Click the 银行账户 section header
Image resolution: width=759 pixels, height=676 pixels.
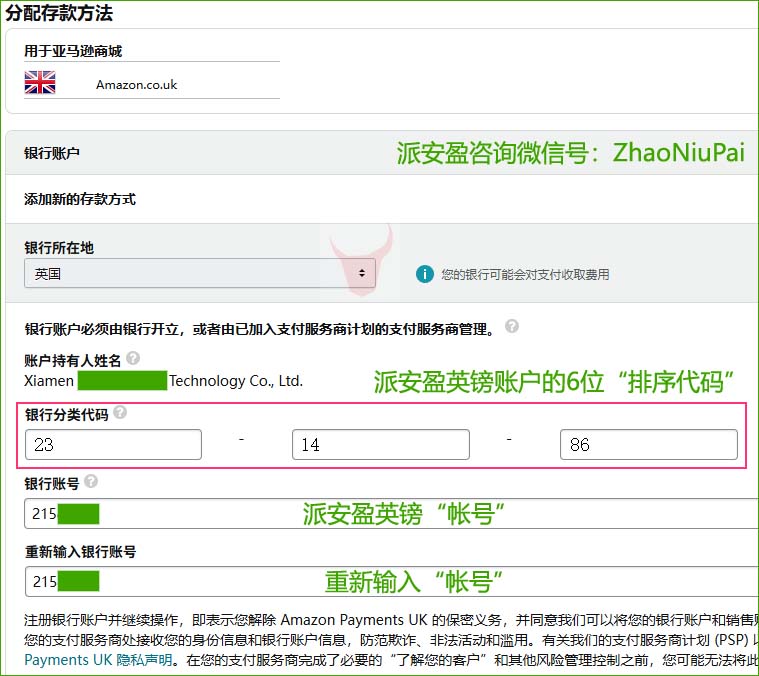pos(52,153)
